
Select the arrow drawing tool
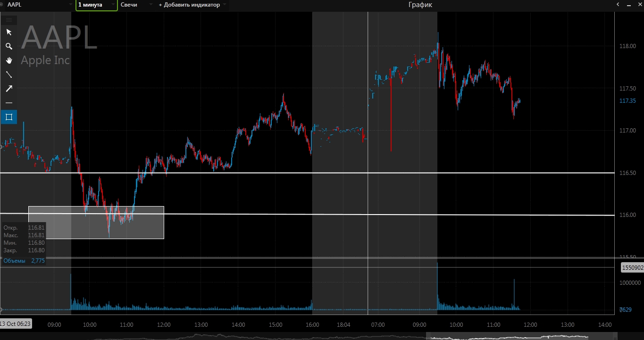click(x=8, y=89)
